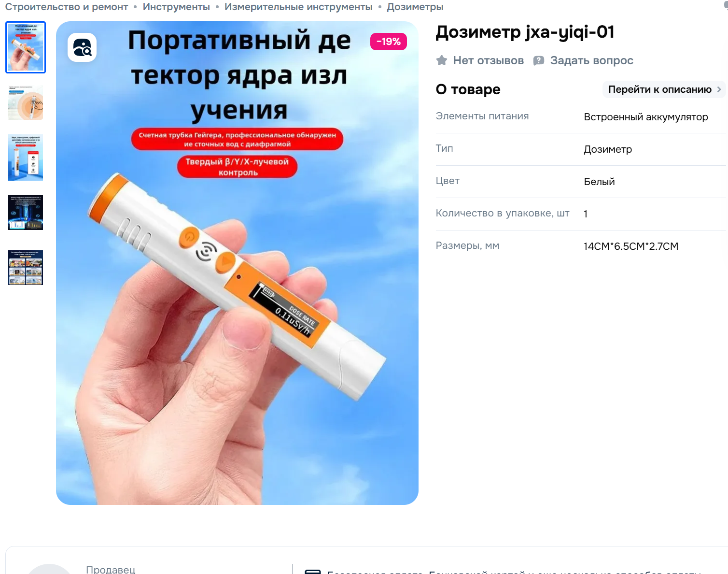Click the similar-image search icon on photo
Image resolution: width=728 pixels, height=574 pixels.
(x=82, y=47)
